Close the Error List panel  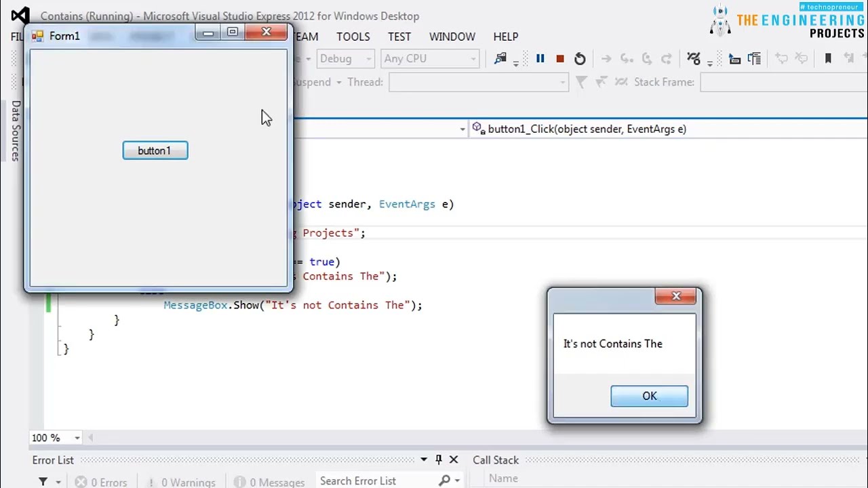pos(454,460)
